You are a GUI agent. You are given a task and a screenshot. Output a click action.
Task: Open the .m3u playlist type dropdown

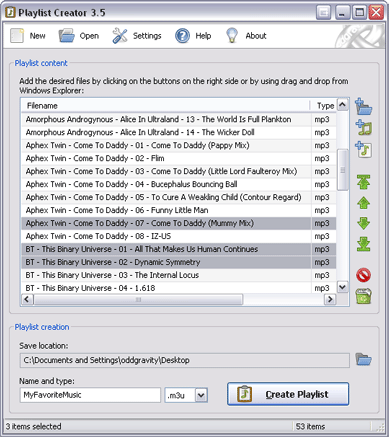click(201, 395)
